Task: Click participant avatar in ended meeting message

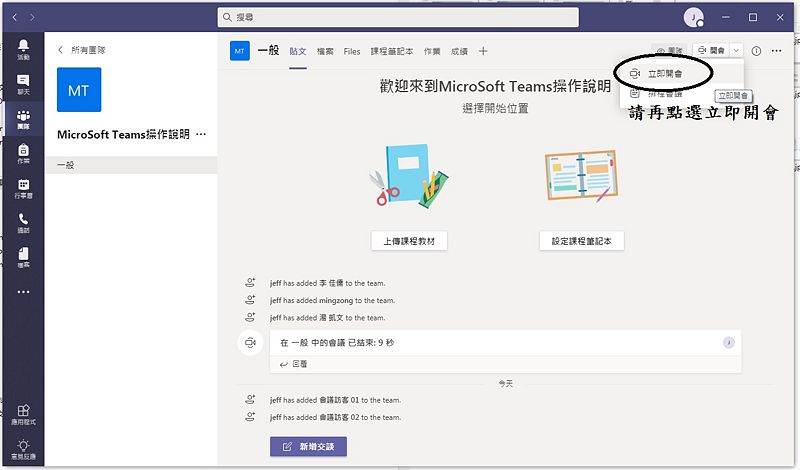Action: tap(729, 342)
